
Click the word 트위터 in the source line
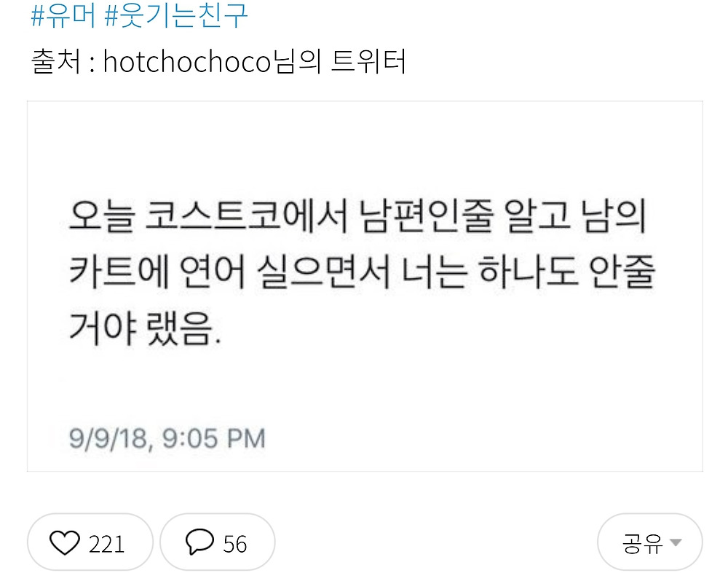click(x=368, y=62)
